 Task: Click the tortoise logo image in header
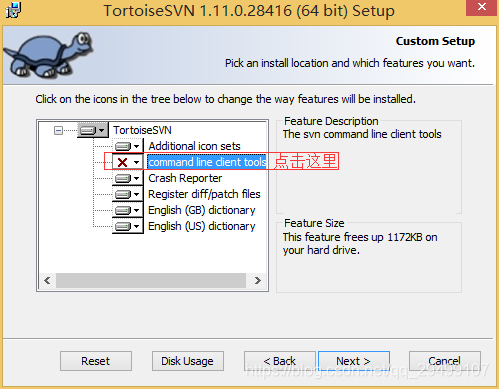click(x=48, y=55)
